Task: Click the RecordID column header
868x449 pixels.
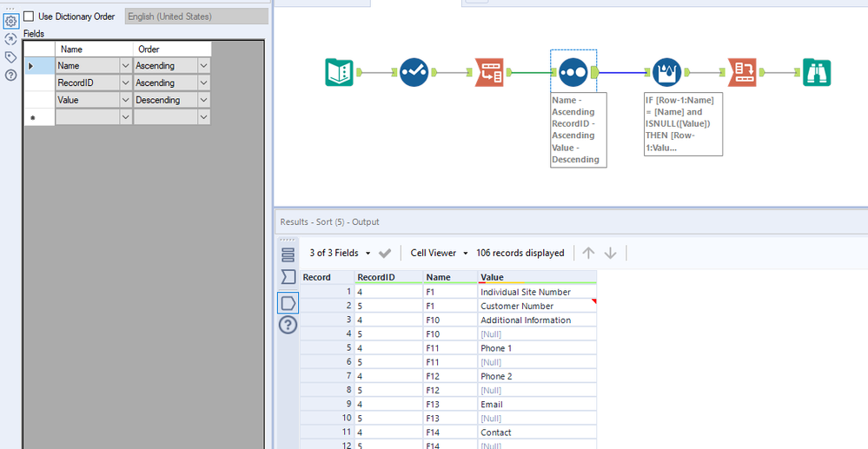Action: (388, 277)
